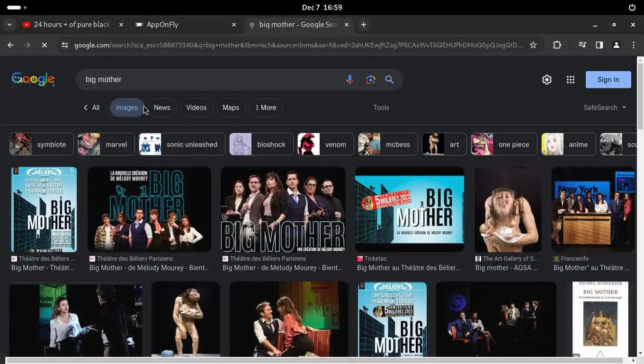Open the Tools options
The width and height of the screenshot is (644, 364).
(381, 108)
